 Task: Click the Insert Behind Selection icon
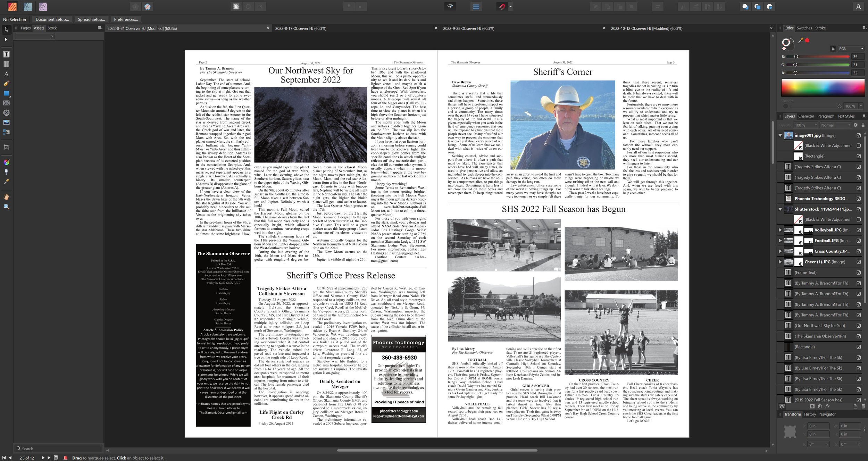click(x=745, y=7)
